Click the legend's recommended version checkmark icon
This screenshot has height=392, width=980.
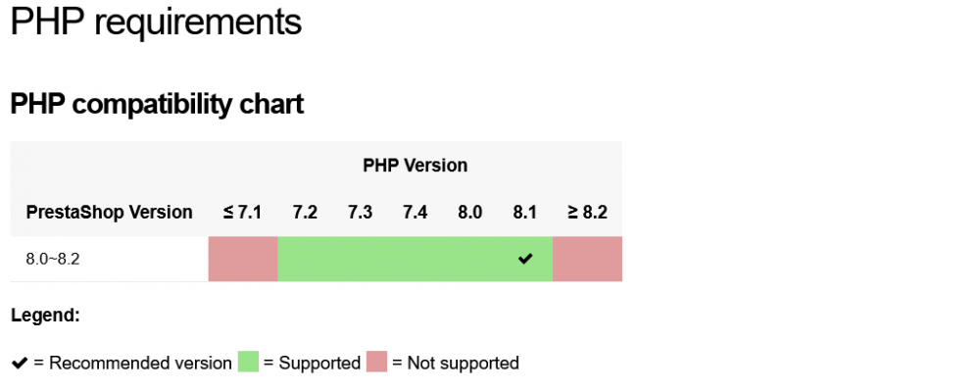pos(19,363)
